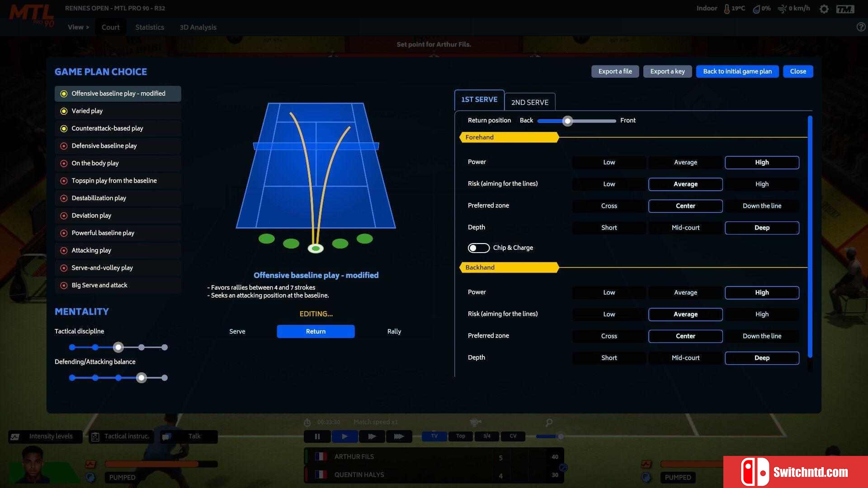Select Serve-and-volley play option
The height and width of the screenshot is (488, 868).
[x=102, y=267]
